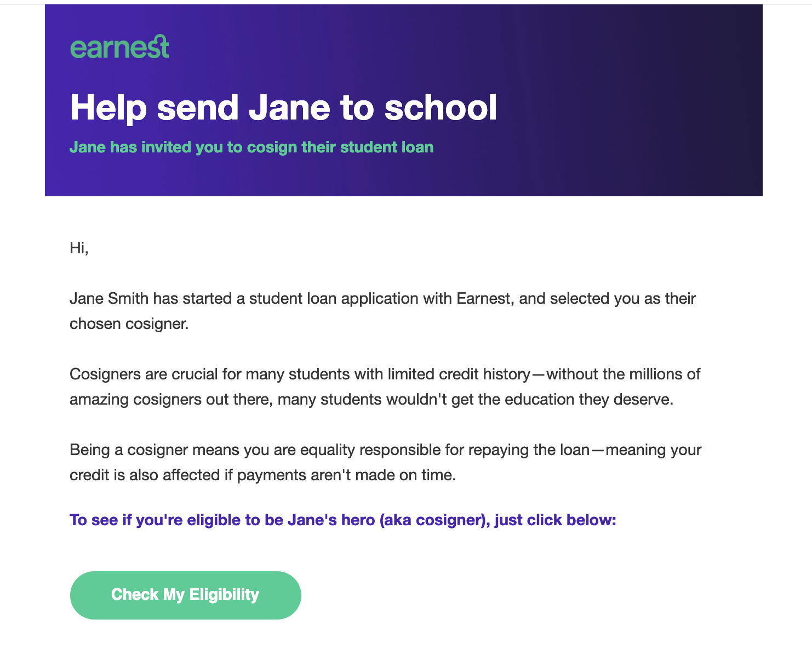Click the paragraph about cosigners being crucial
812x659 pixels.
385,387
